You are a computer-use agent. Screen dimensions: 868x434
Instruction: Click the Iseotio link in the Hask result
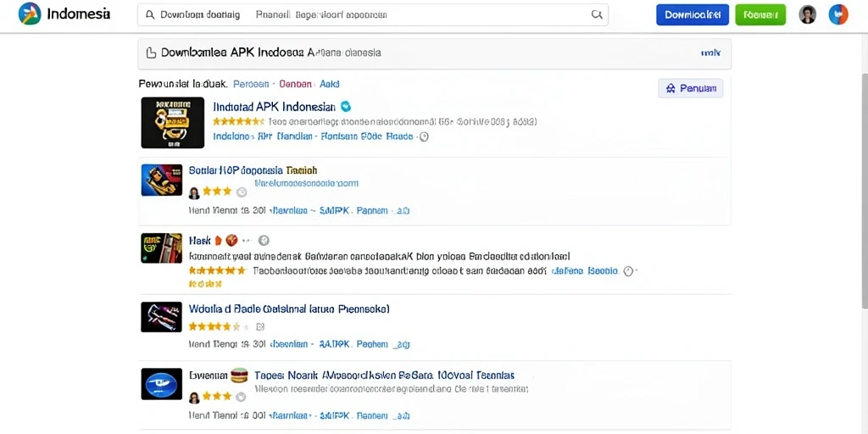click(604, 271)
